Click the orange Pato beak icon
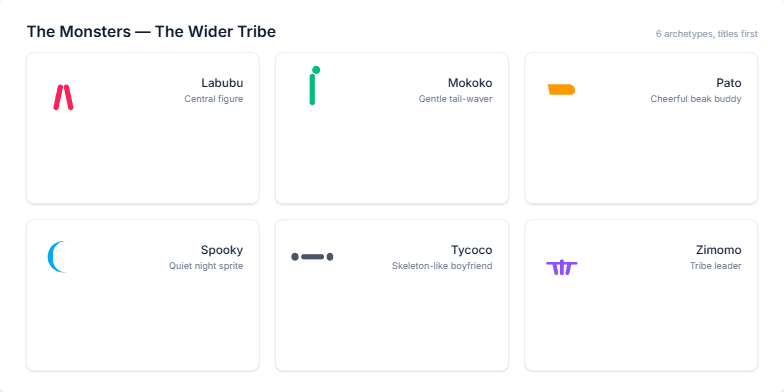 [x=562, y=90]
